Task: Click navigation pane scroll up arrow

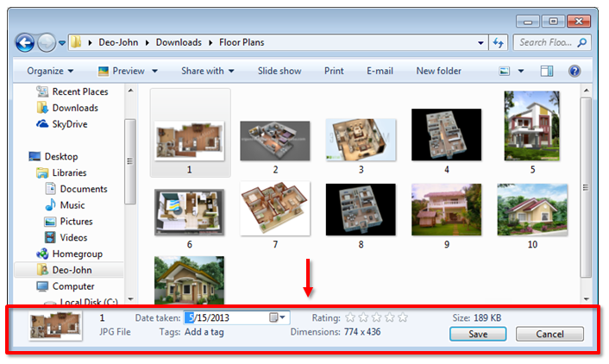Action: click(x=130, y=91)
